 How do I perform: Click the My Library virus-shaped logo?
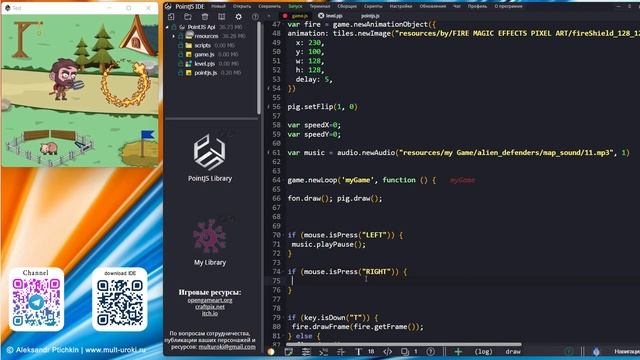pyautogui.click(x=209, y=236)
